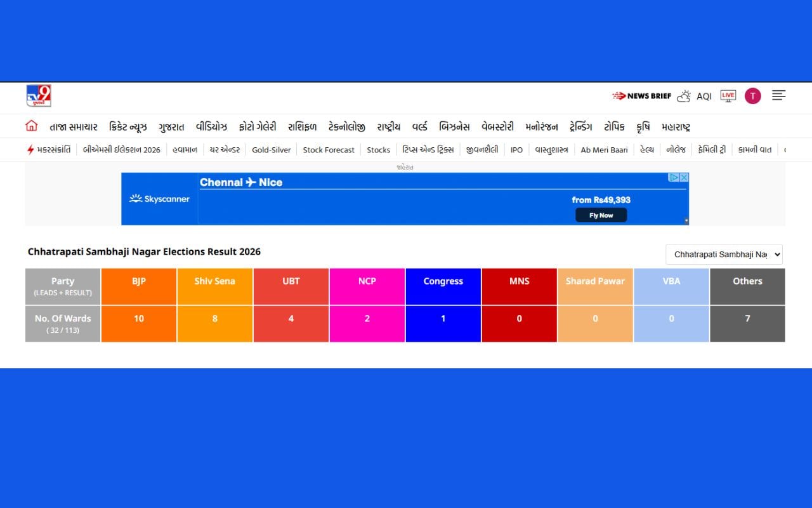Image resolution: width=812 pixels, height=508 pixels.
Task: Go to the home page via house icon
Action: point(31,126)
